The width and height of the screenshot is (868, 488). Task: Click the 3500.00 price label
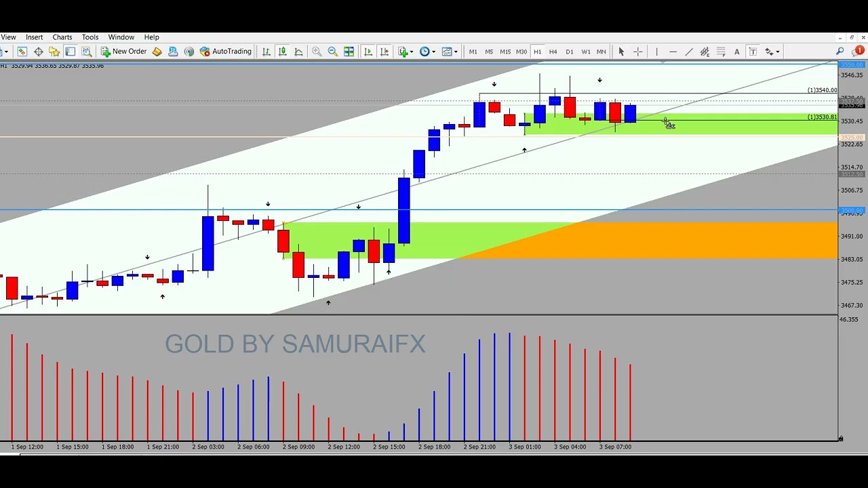[852, 211]
